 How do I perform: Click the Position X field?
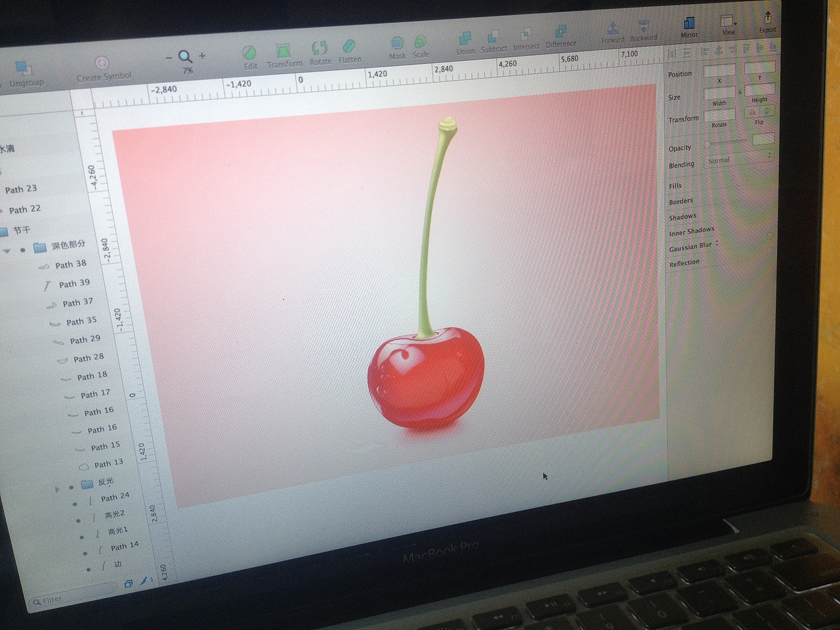click(719, 70)
